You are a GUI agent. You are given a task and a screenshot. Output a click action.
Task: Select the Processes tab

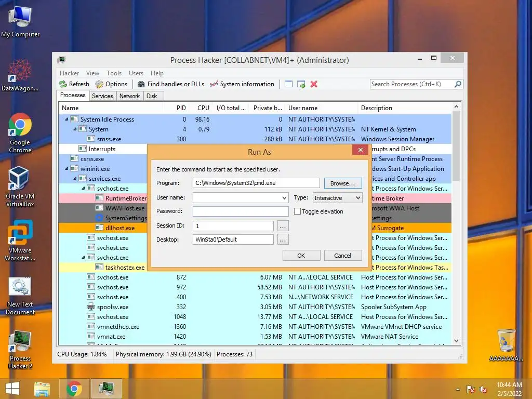(73, 96)
